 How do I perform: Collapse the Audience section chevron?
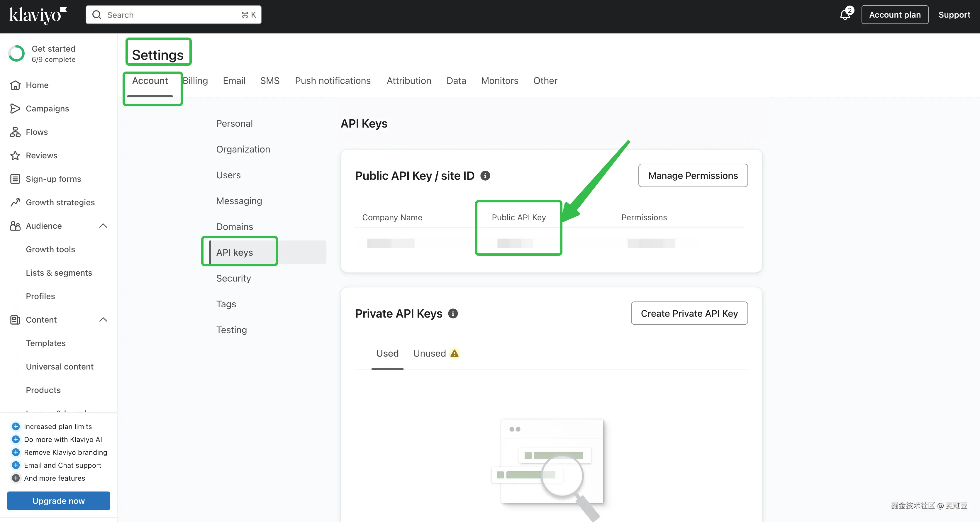[103, 226]
